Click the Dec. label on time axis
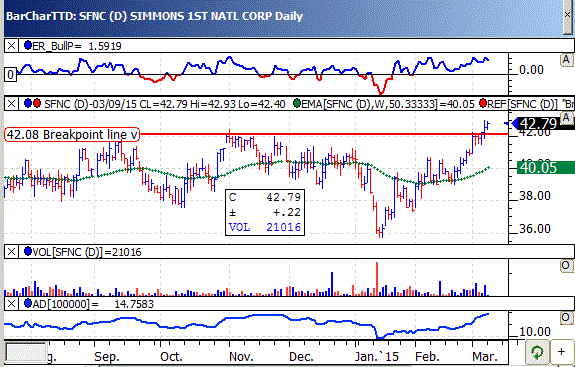The height and width of the screenshot is (367, 575). click(301, 356)
